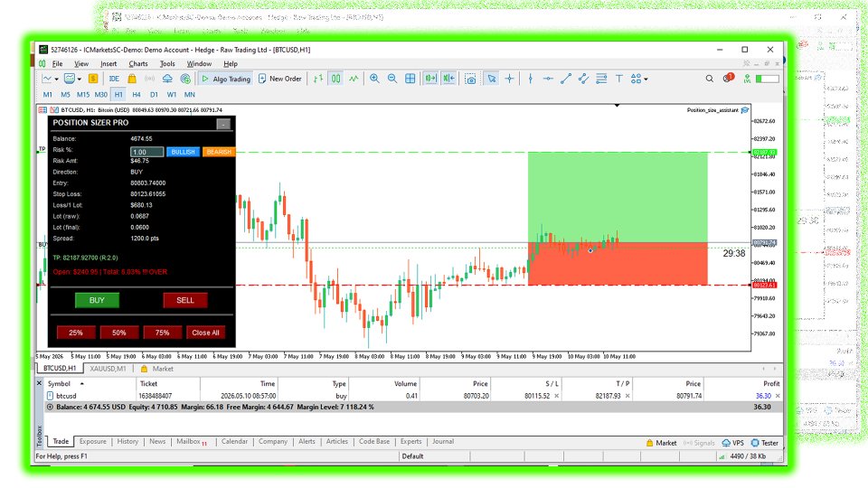Zoom out on the chart
Viewport: 868px width, 488px height.
[x=392, y=79]
